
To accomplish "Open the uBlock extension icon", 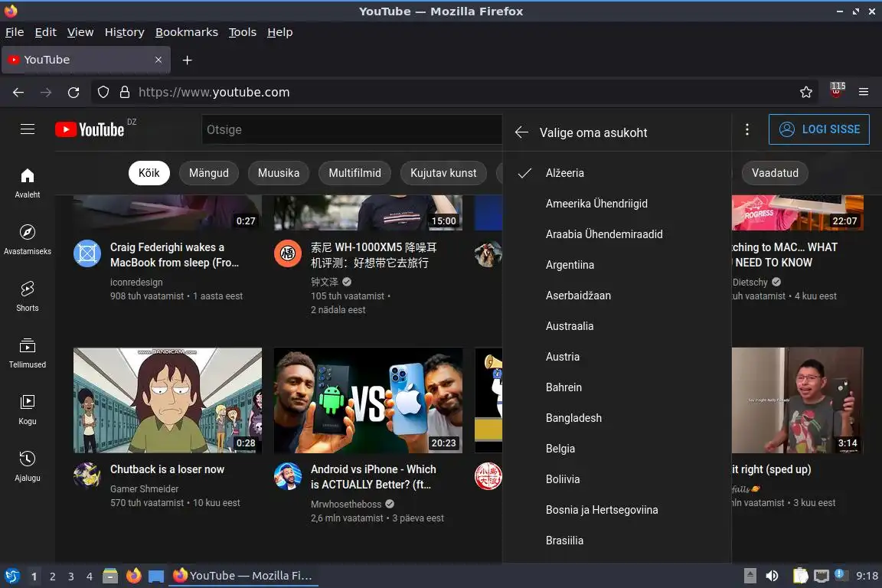I will coord(836,91).
